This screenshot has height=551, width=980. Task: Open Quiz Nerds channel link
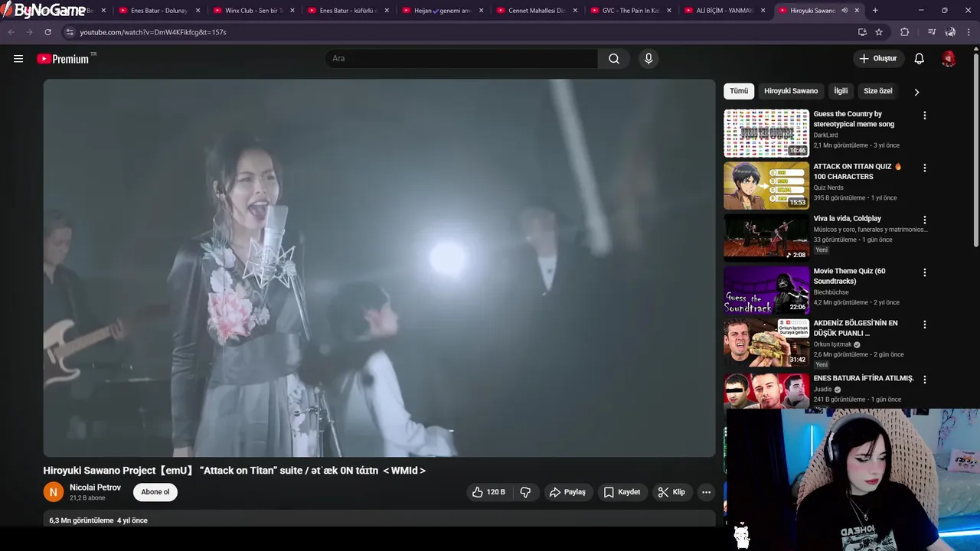828,187
